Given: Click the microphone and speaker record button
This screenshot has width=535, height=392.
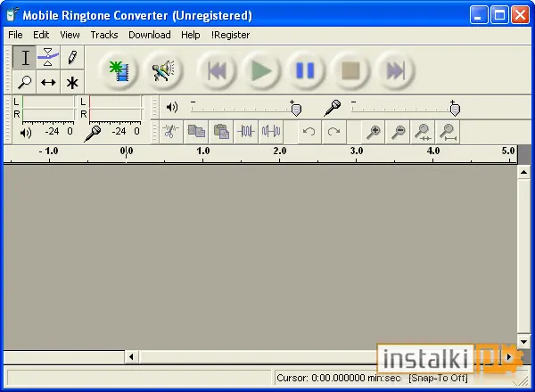Looking at the screenshot, I should pos(163,70).
